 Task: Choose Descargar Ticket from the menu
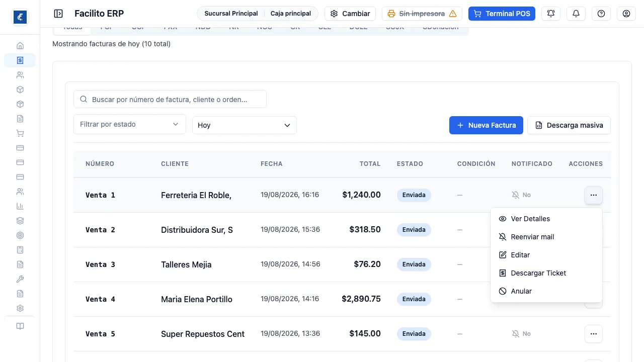coord(546,273)
